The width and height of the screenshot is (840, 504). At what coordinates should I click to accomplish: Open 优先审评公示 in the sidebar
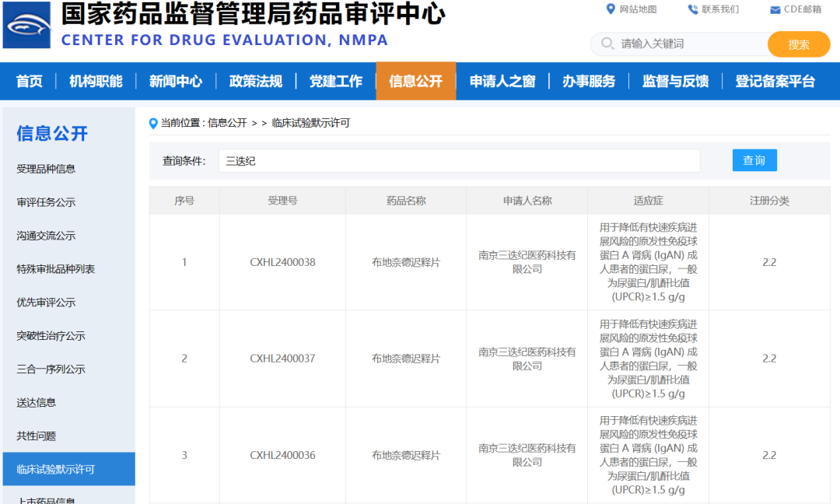(47, 303)
